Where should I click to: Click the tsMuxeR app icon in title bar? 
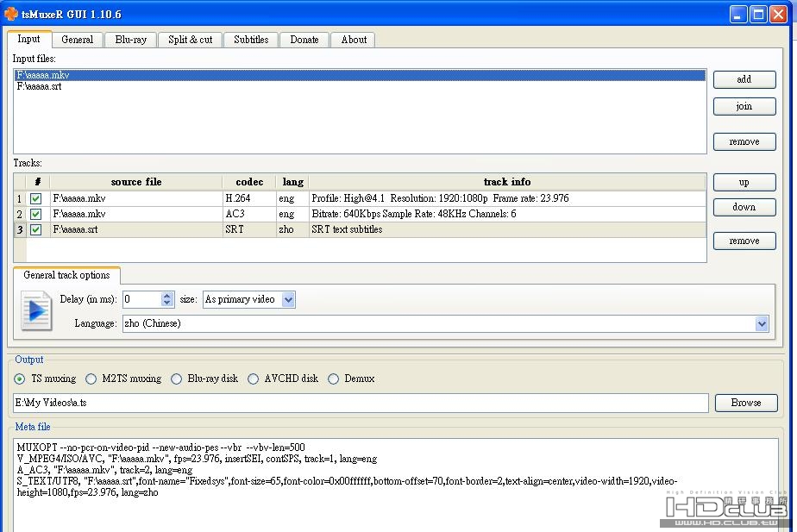click(10, 14)
